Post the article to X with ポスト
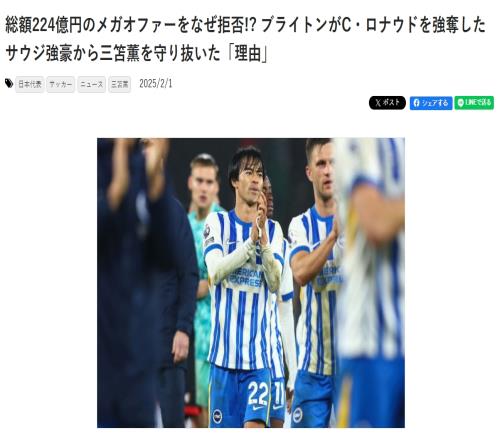The width and height of the screenshot is (500, 440). click(387, 103)
